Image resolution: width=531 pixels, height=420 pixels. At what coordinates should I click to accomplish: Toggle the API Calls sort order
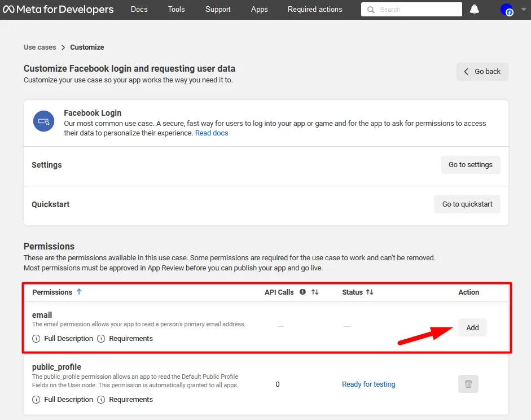click(315, 292)
